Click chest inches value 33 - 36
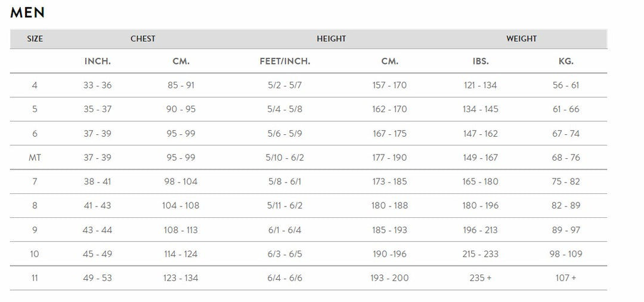This screenshot has width=644, height=302. (x=98, y=85)
